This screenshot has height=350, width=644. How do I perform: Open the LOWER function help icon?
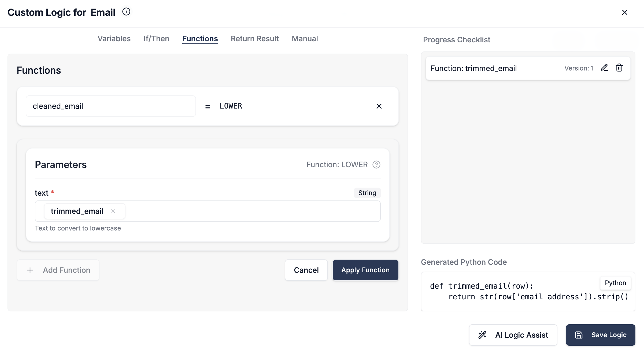(376, 165)
